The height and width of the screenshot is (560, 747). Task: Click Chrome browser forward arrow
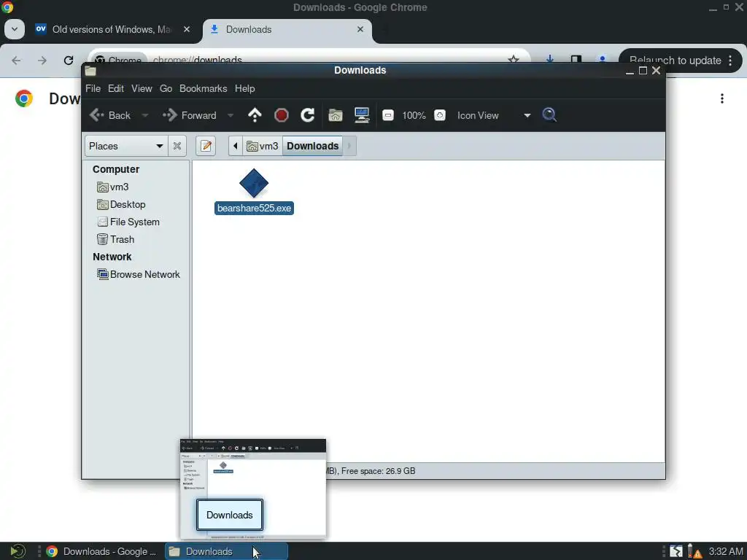(x=42, y=61)
